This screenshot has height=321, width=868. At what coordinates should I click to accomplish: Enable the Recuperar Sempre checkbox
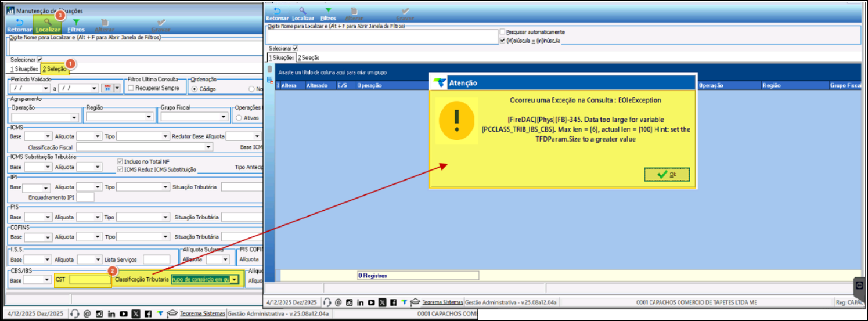131,88
